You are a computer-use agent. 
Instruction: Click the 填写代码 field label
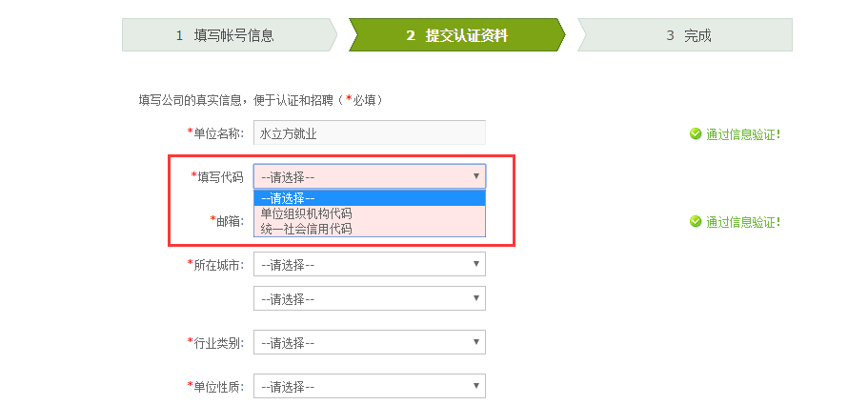point(217,177)
